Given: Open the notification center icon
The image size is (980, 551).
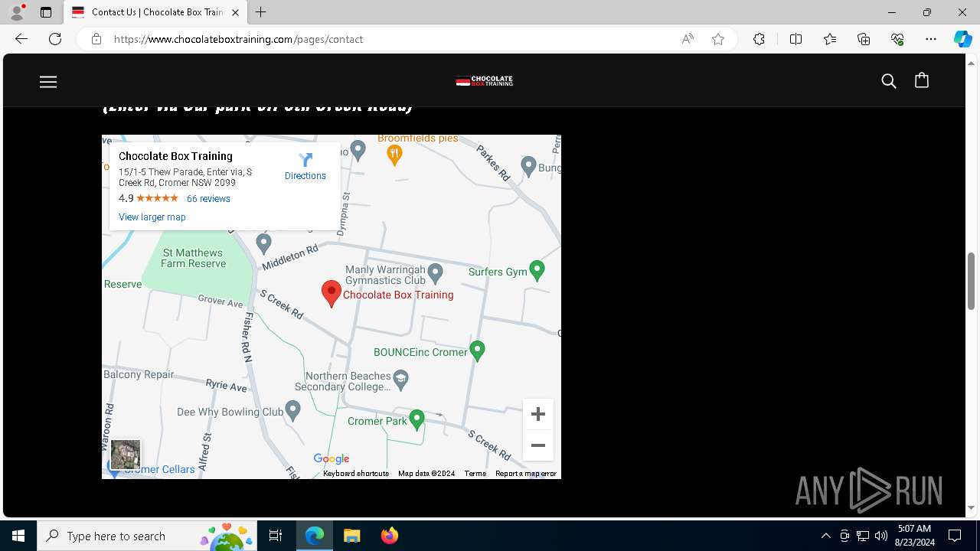Looking at the screenshot, I should (955, 536).
